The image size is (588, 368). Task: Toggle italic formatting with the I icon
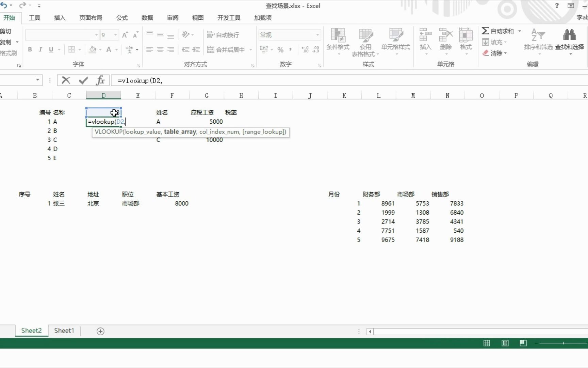click(40, 49)
